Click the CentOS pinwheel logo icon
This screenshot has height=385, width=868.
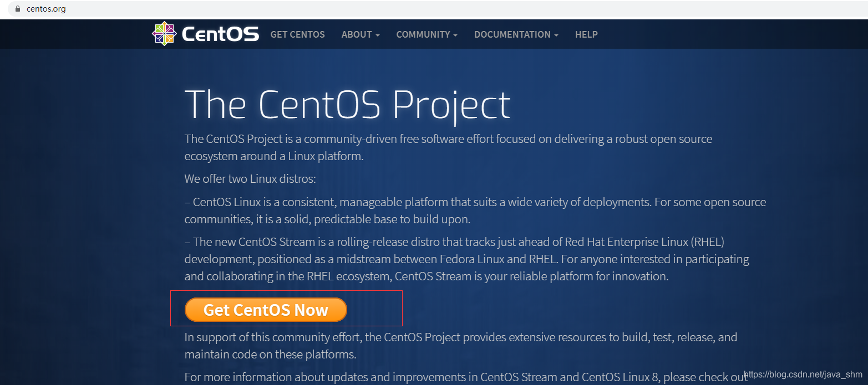click(x=164, y=34)
